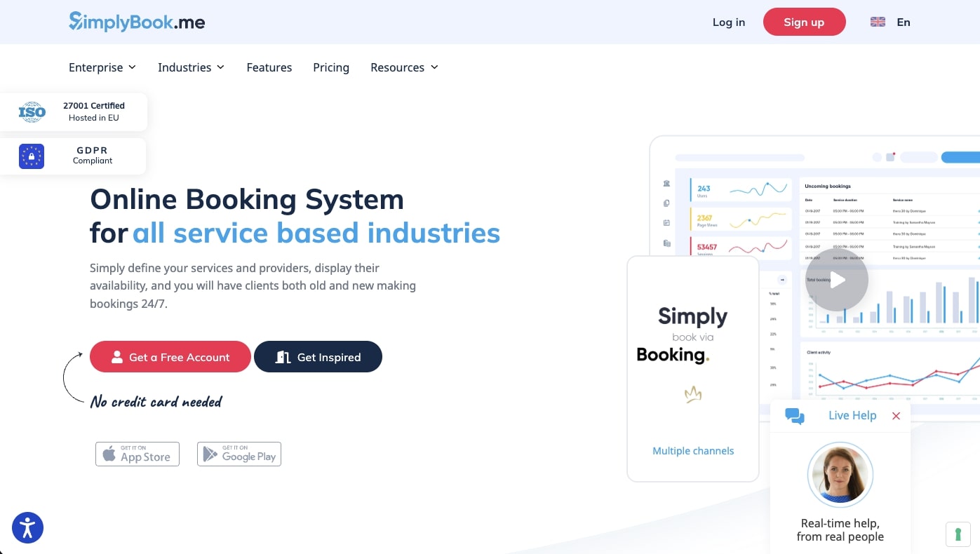Image resolution: width=980 pixels, height=554 pixels.
Task: Play the dashboard demo video
Action: click(836, 280)
